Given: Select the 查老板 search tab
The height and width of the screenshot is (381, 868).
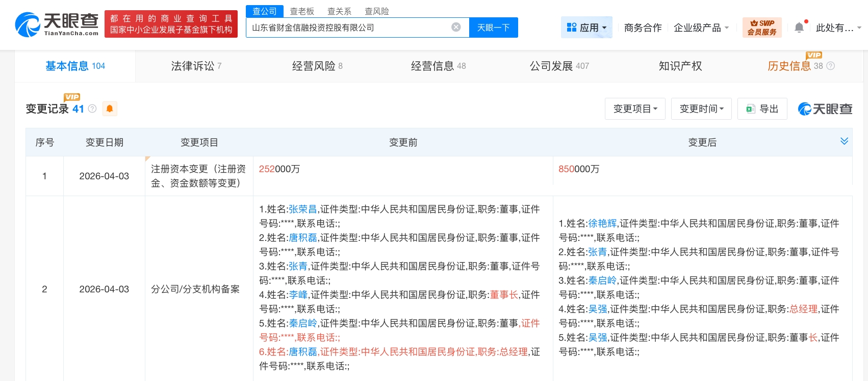Looking at the screenshot, I should tap(302, 11).
